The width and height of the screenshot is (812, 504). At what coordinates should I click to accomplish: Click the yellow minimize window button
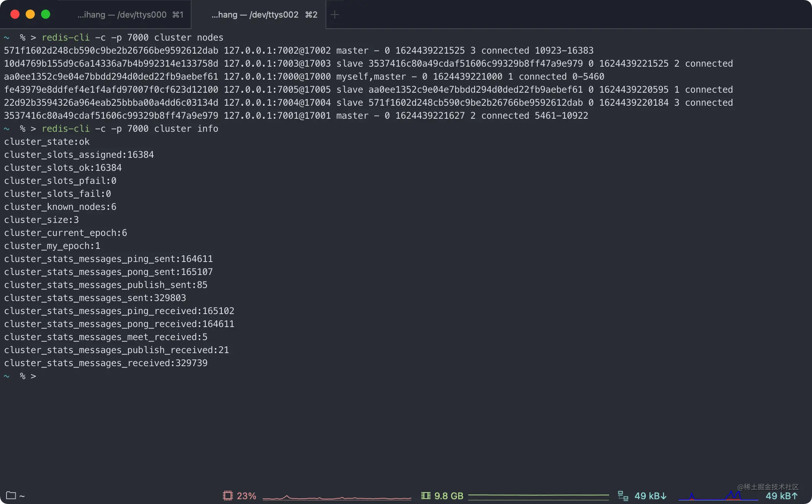tap(30, 14)
